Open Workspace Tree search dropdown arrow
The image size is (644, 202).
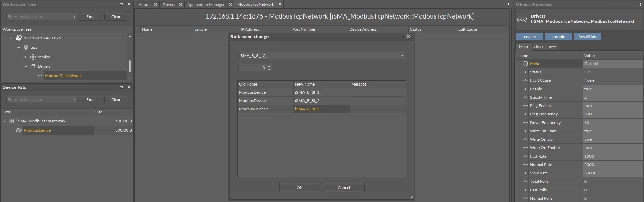[x=74, y=17]
